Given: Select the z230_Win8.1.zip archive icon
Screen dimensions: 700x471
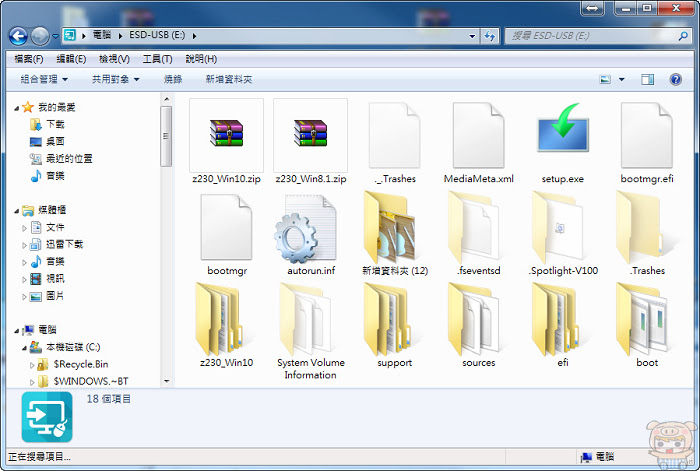Looking at the screenshot, I should [x=310, y=133].
